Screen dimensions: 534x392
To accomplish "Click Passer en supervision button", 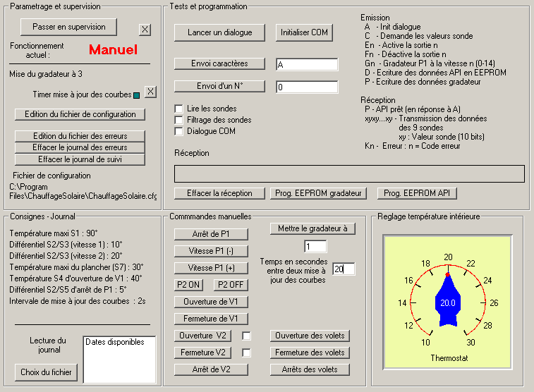I will (x=69, y=27).
